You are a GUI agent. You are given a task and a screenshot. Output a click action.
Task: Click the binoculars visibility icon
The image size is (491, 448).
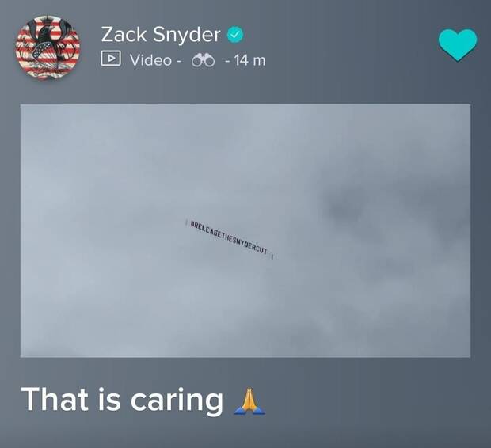point(204,60)
